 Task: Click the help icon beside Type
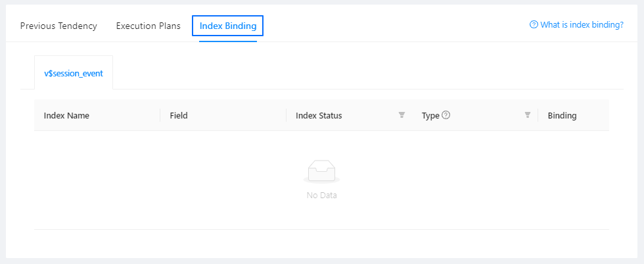pyautogui.click(x=446, y=115)
